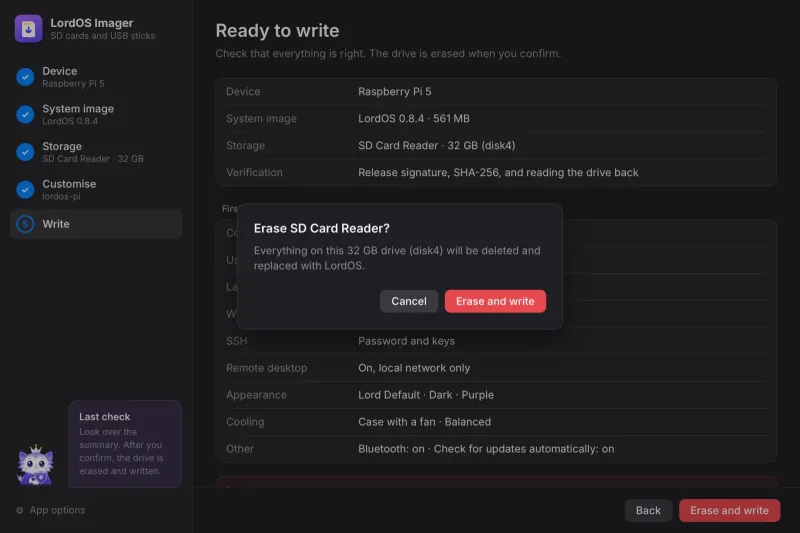Select the Write step in sidebar
The height and width of the screenshot is (533, 800).
[x=96, y=224]
